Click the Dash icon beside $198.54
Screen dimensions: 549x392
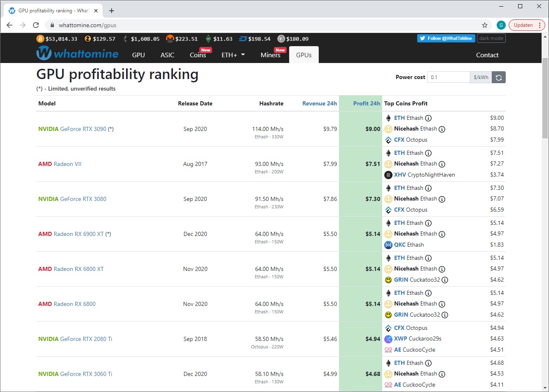click(x=243, y=39)
